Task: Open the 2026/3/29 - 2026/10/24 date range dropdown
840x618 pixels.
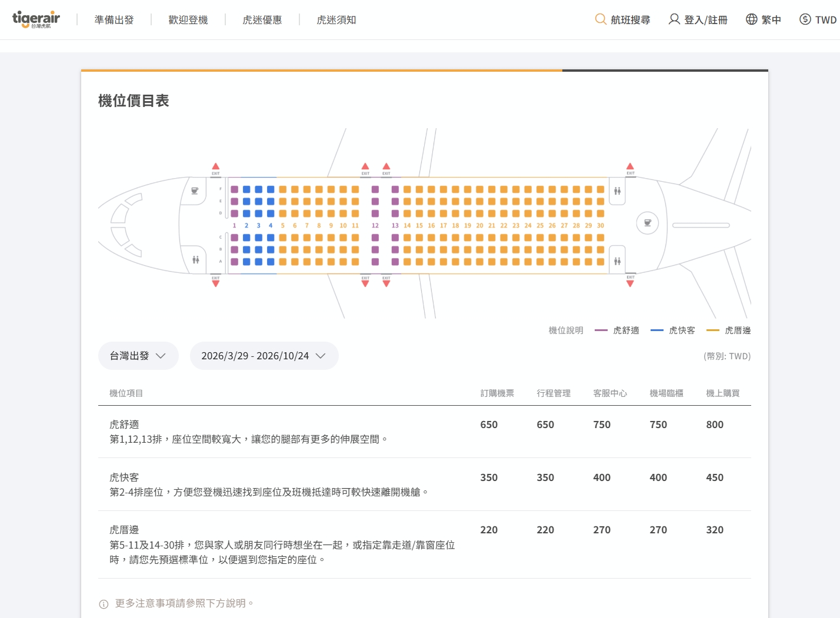Action: point(264,356)
